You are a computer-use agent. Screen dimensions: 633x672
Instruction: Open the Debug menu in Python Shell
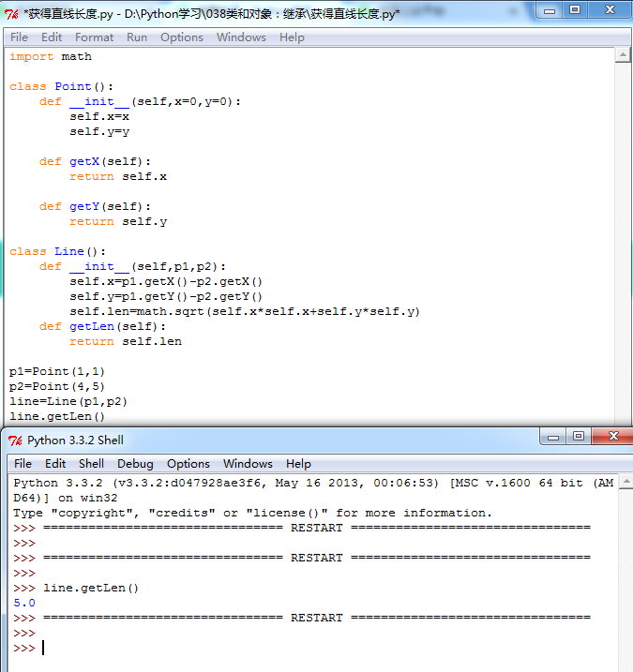pos(135,464)
